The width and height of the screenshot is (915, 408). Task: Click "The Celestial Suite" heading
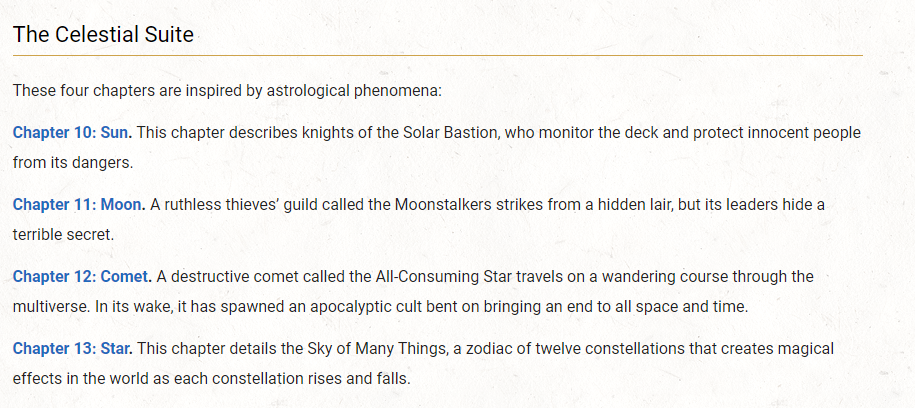(103, 35)
